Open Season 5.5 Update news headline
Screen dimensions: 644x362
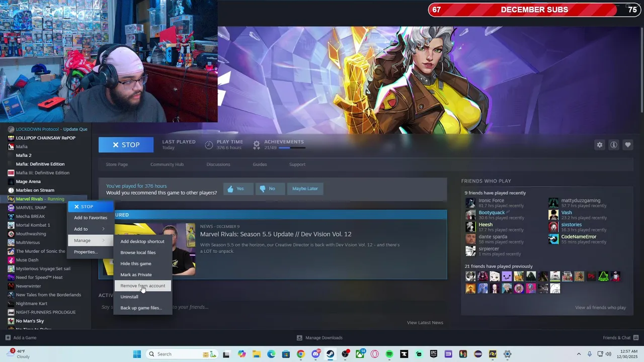coord(276,234)
